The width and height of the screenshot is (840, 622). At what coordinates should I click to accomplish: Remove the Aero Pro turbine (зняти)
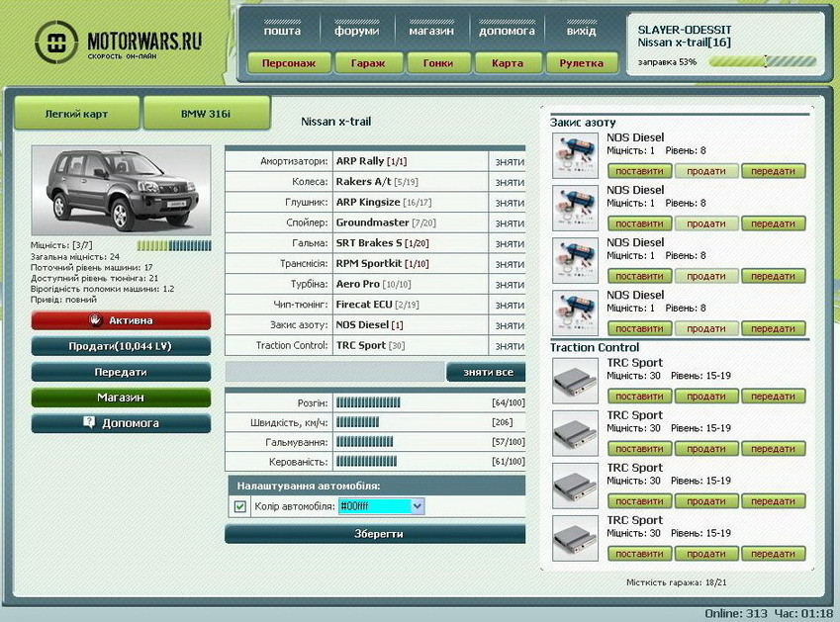[510, 284]
